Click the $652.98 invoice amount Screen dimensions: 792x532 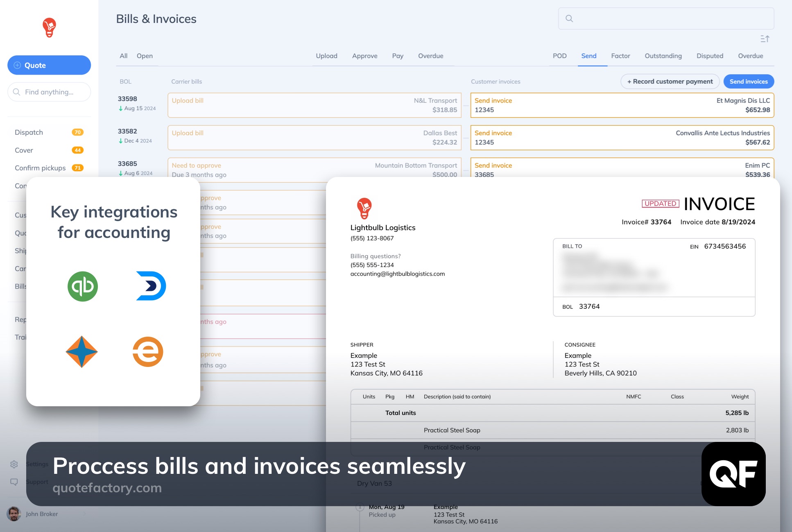click(758, 110)
